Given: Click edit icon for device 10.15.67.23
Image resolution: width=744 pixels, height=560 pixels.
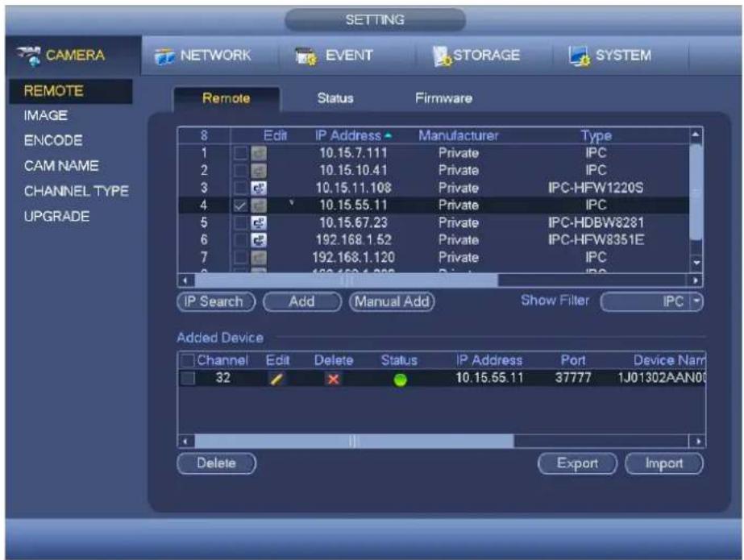Looking at the screenshot, I should pos(259,223).
